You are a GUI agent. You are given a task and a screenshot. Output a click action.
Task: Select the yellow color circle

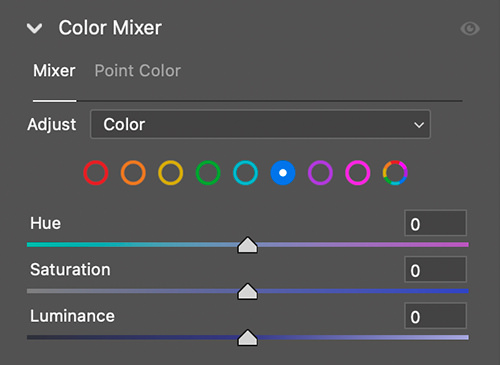tap(170, 173)
